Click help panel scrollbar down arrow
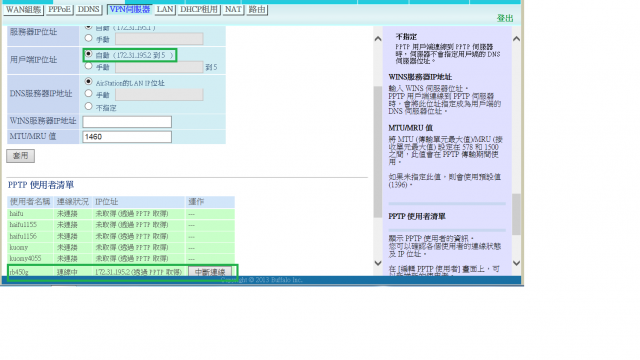 pyautogui.click(x=516, y=263)
